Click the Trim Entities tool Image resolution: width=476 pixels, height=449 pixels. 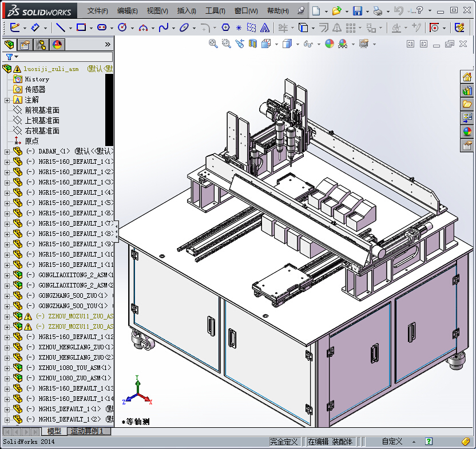pyautogui.click(x=283, y=28)
